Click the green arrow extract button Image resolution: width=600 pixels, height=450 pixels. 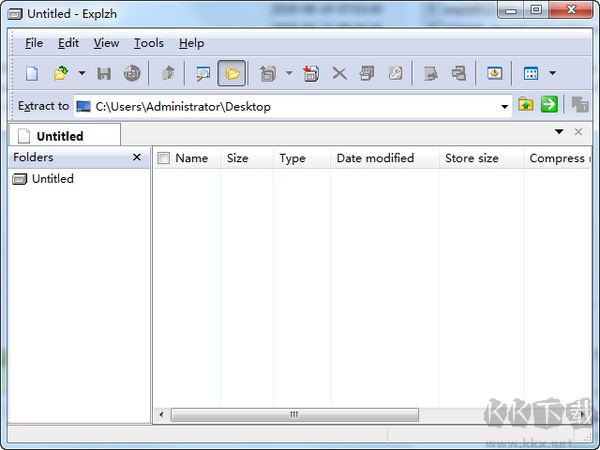pos(549,105)
